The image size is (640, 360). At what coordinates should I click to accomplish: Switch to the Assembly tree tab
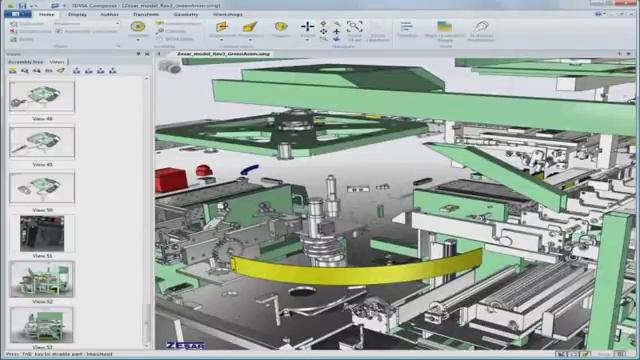point(26,62)
